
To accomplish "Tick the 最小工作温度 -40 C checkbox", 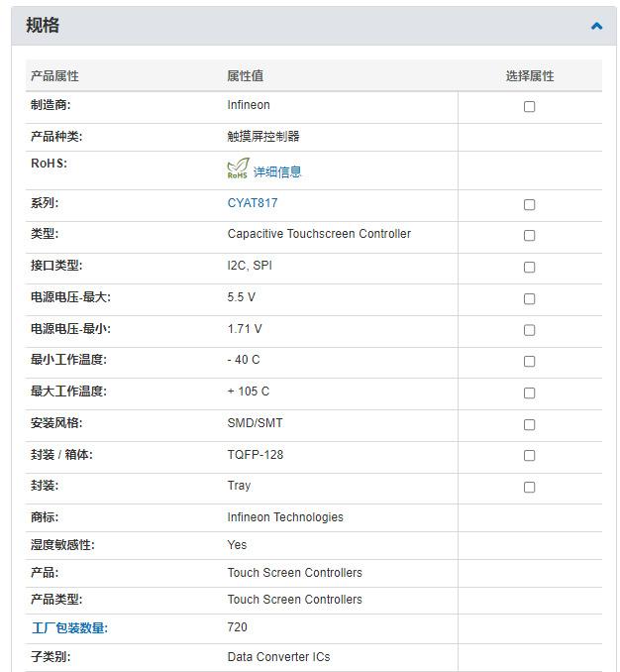I will click(529, 362).
